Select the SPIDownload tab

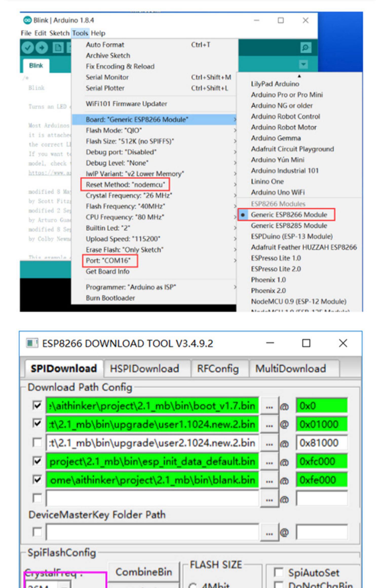point(64,368)
